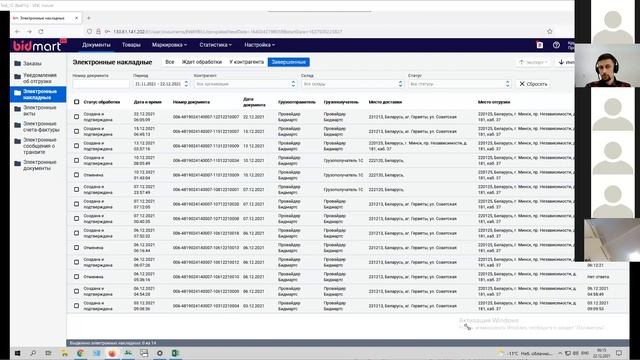Click the Место отгрузки column header
640x360 pixels.
[x=494, y=102]
